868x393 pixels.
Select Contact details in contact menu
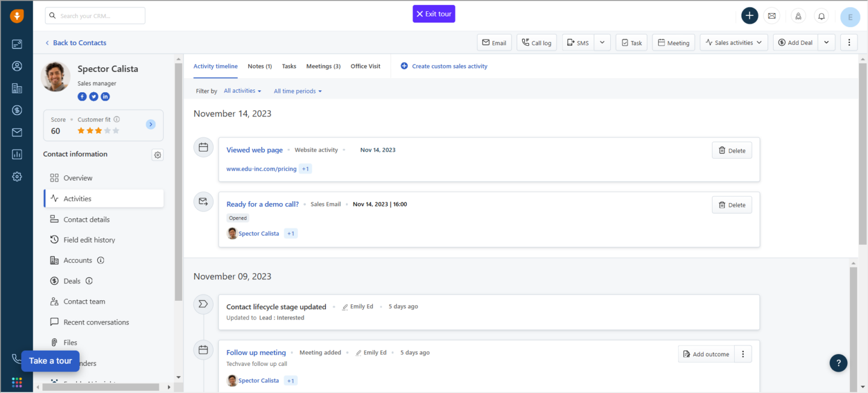pos(104,219)
